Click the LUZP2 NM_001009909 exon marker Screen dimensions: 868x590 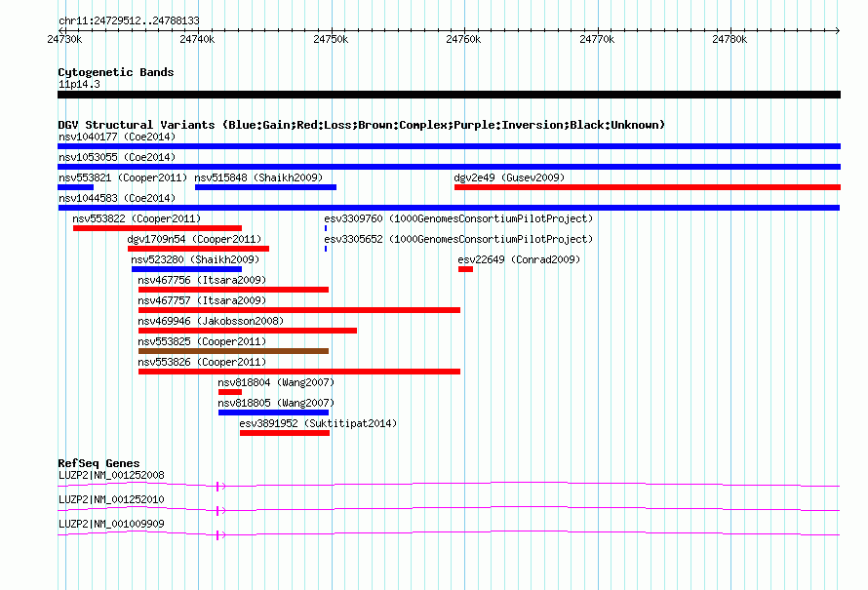click(x=218, y=535)
